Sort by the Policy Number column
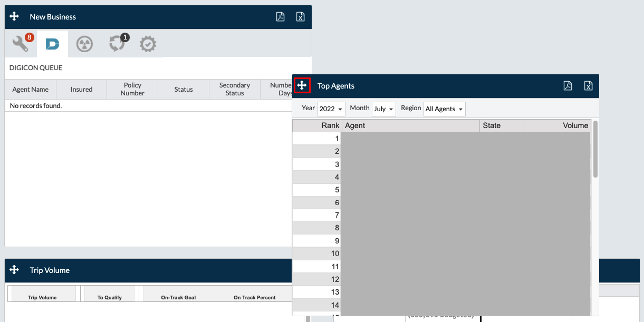Screen dimensions: 644x322 pyautogui.click(x=132, y=89)
